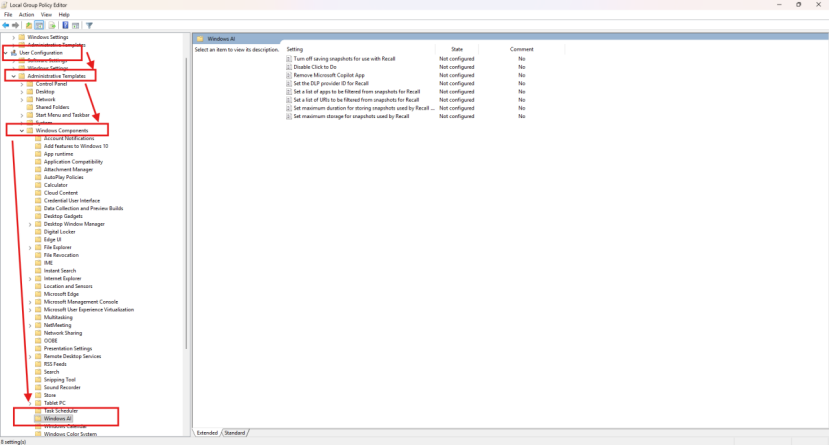Expand the File Explorer folder chevron
Image resolution: width=829 pixels, height=445 pixels.
[30, 247]
